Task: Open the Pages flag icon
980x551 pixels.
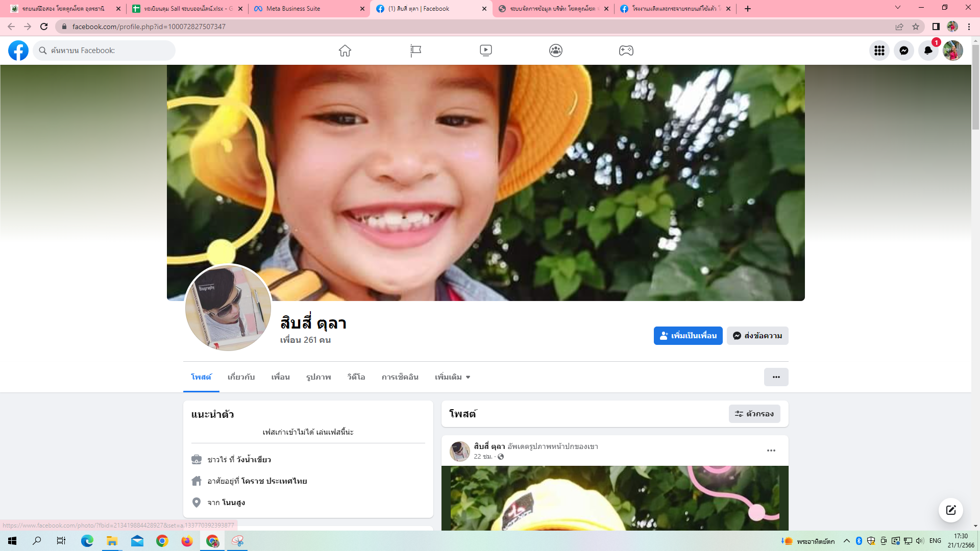Action: (x=415, y=51)
